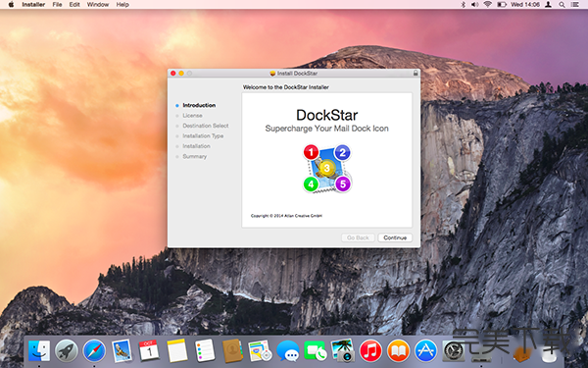Open the File menu
The image size is (588, 368).
[57, 5]
